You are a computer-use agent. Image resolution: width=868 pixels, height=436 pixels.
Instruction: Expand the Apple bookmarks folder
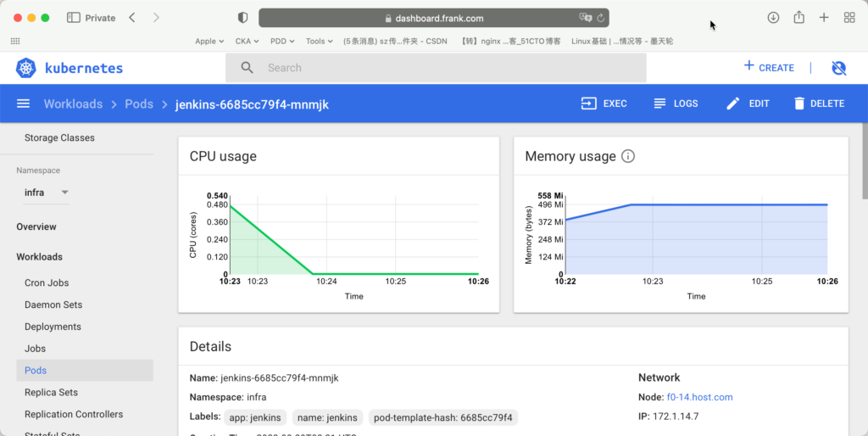(209, 41)
